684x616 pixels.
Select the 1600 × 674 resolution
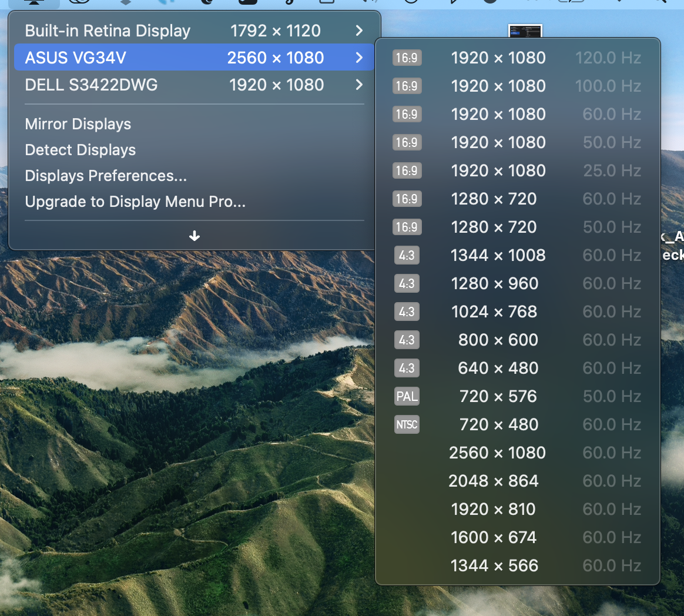(518, 537)
